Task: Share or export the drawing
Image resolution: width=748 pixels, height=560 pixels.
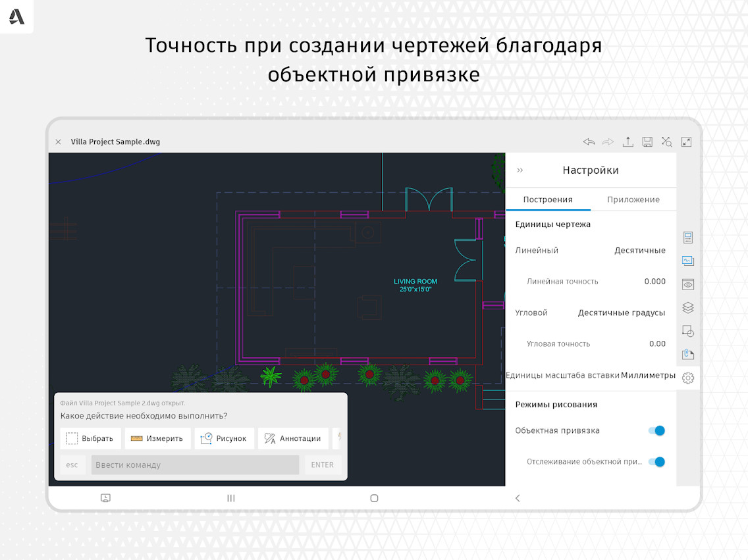Action: (628, 141)
